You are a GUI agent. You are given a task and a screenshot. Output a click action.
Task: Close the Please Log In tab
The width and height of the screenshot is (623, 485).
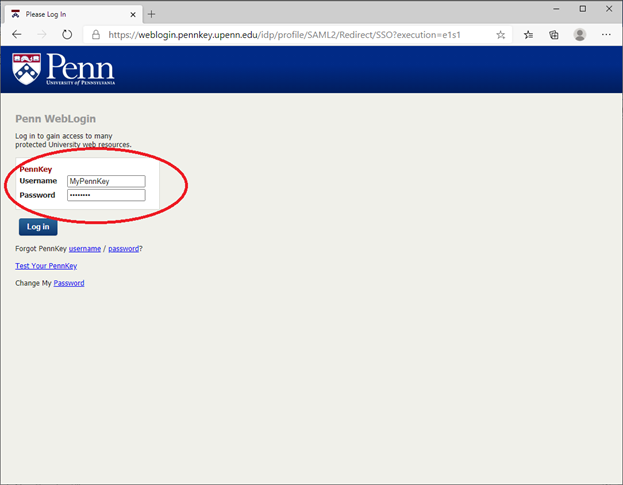click(133, 15)
